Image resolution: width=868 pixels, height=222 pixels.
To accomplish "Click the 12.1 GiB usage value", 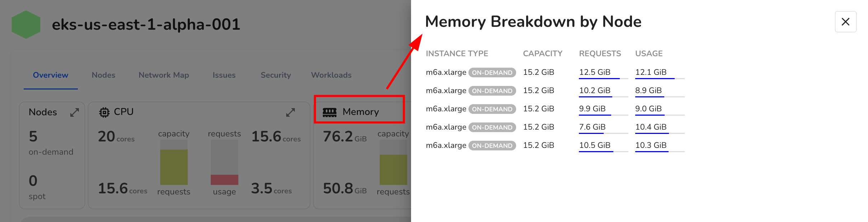I will tap(651, 72).
